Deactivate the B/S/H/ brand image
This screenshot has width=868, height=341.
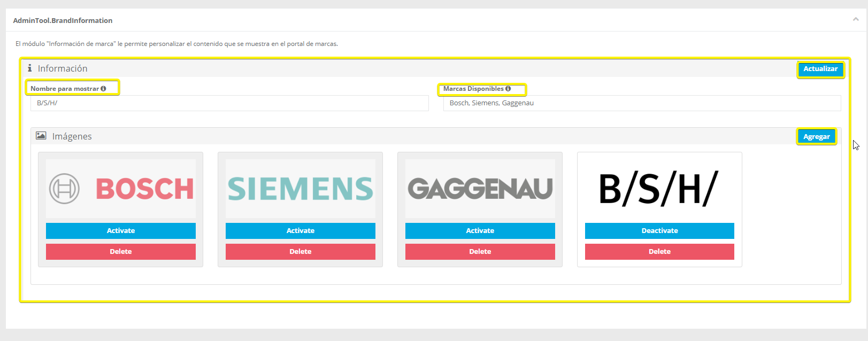pyautogui.click(x=659, y=231)
